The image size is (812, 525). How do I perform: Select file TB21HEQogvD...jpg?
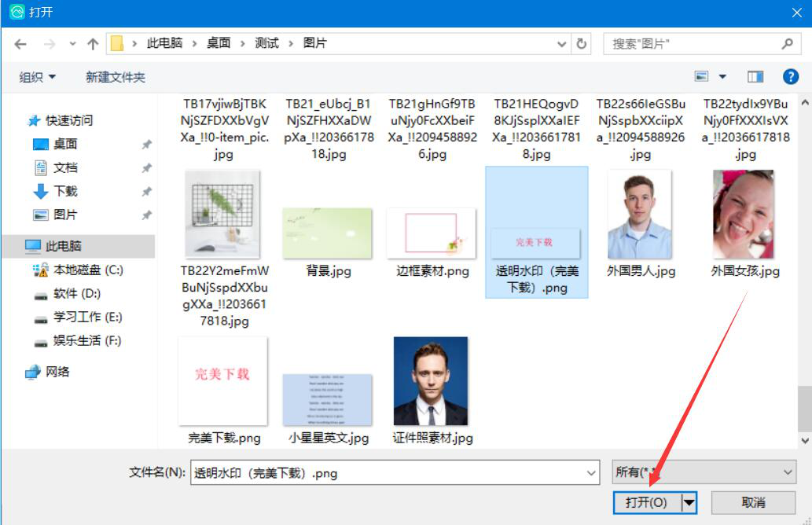point(537,129)
